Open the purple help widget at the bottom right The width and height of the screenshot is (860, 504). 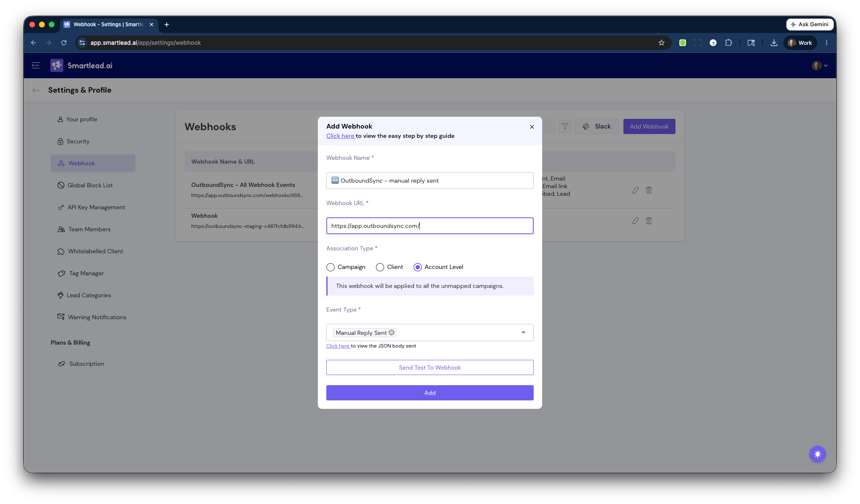click(818, 454)
